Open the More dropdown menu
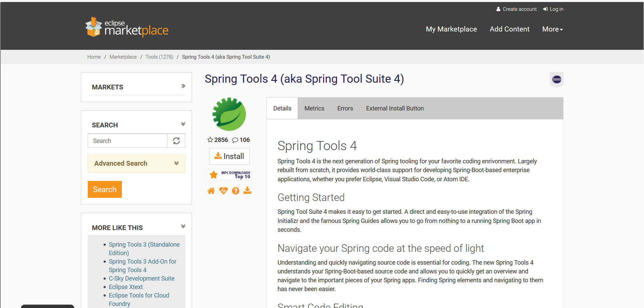This screenshot has height=308, width=644. pyautogui.click(x=552, y=29)
